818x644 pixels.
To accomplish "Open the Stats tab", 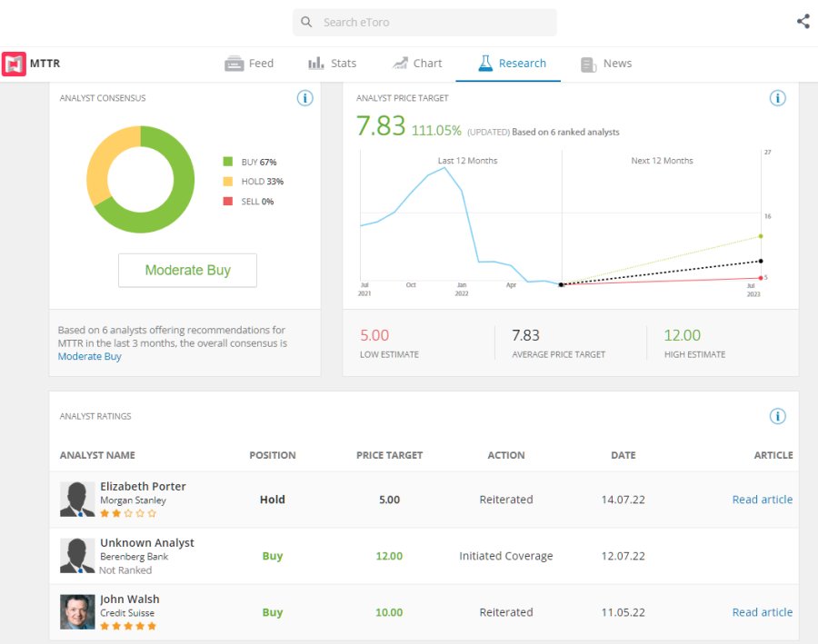I will pyautogui.click(x=332, y=64).
